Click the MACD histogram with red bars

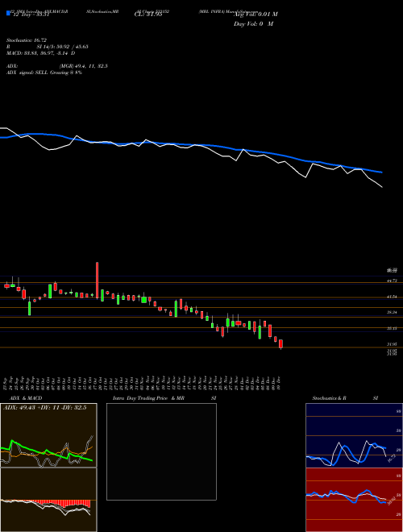pos(48,500)
